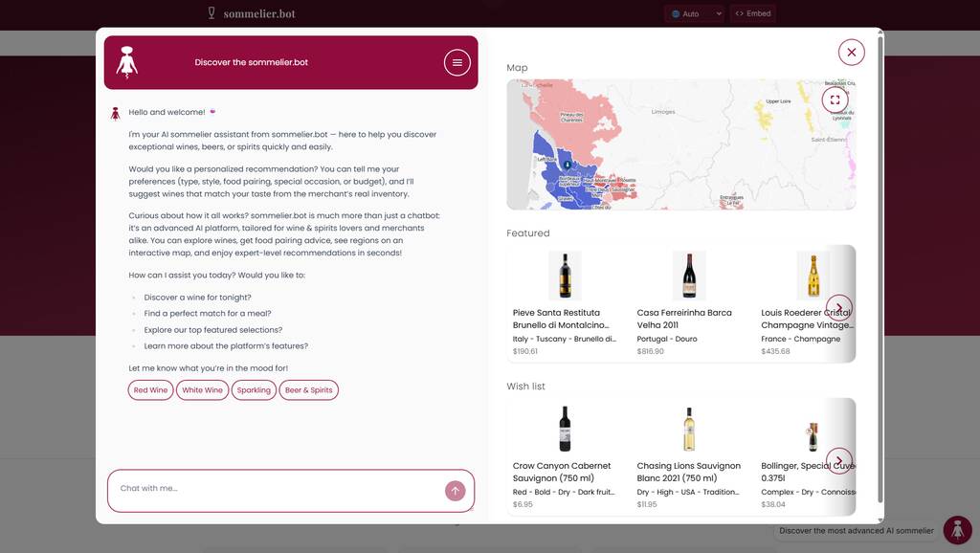Select the Red Wine filter pill

(150, 389)
